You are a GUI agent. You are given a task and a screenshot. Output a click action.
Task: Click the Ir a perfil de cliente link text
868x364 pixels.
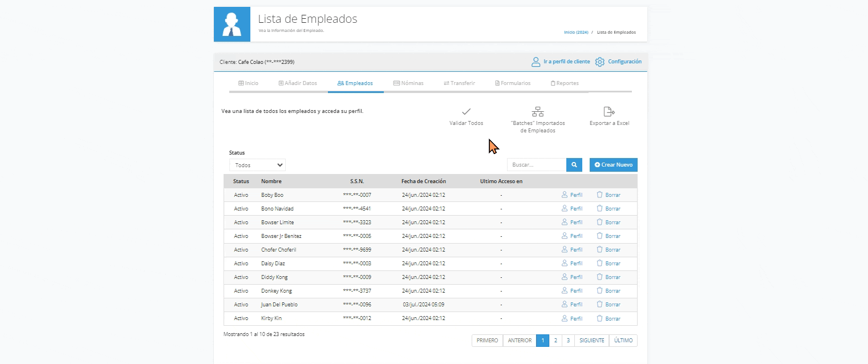(x=567, y=62)
